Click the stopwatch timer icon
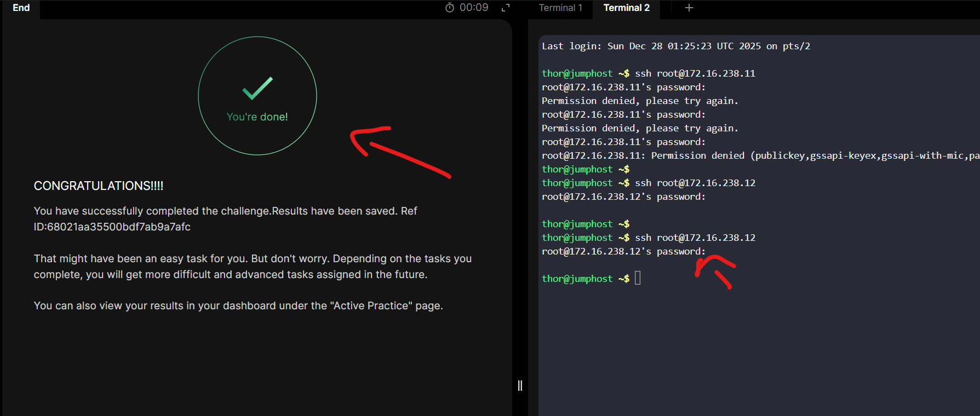980x416 pixels. (x=450, y=8)
